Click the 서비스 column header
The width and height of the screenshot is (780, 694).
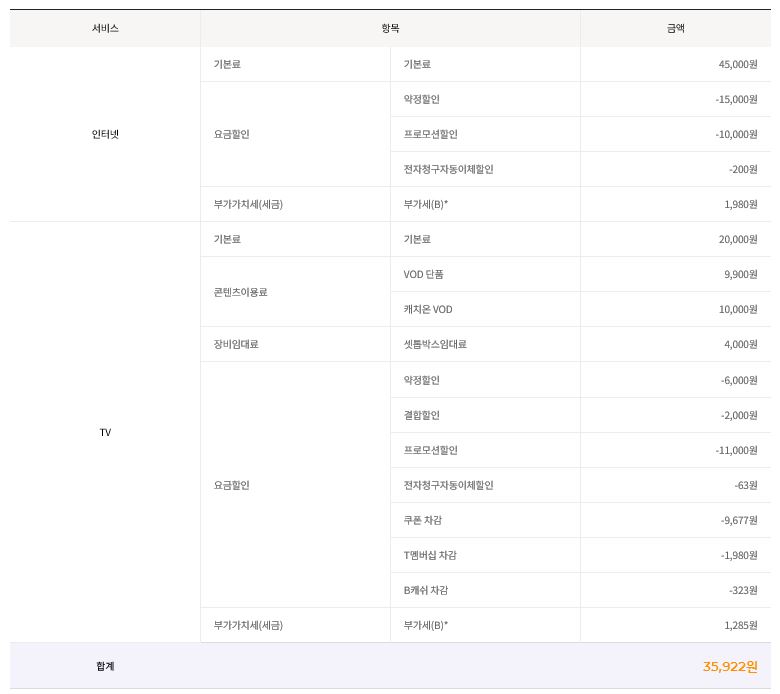105,28
